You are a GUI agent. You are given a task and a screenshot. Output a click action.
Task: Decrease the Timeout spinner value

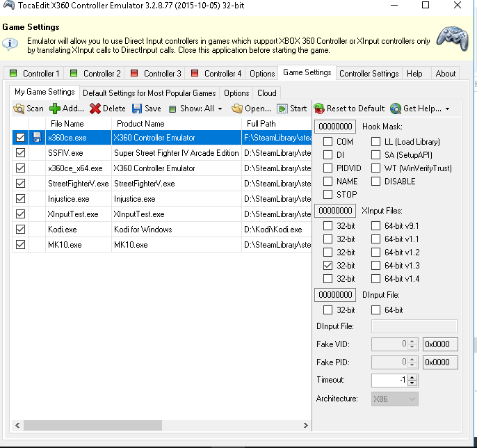coord(412,383)
